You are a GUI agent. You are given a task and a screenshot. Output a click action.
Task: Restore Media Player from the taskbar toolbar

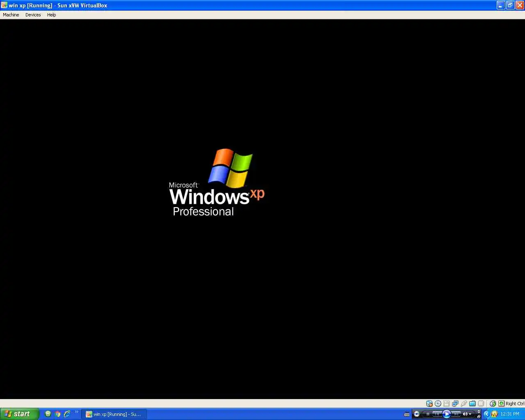(x=479, y=416)
